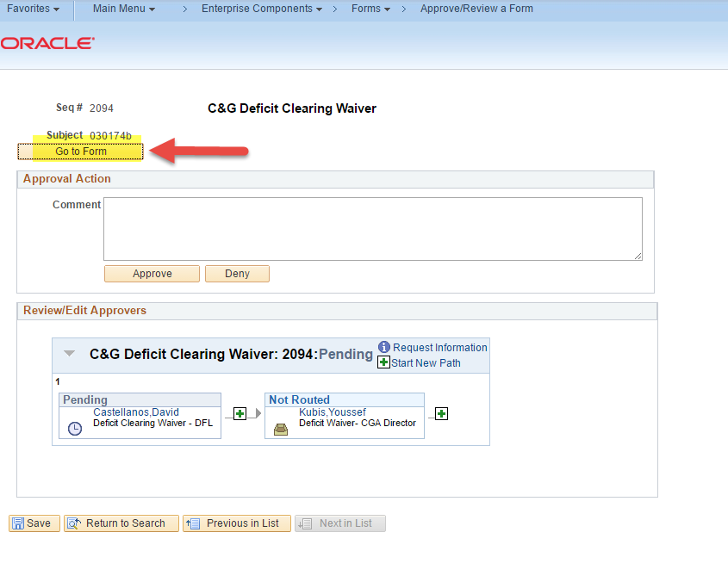Viewport: 728px width, 588px height.
Task: Click inside the Comment text box
Action: point(372,229)
